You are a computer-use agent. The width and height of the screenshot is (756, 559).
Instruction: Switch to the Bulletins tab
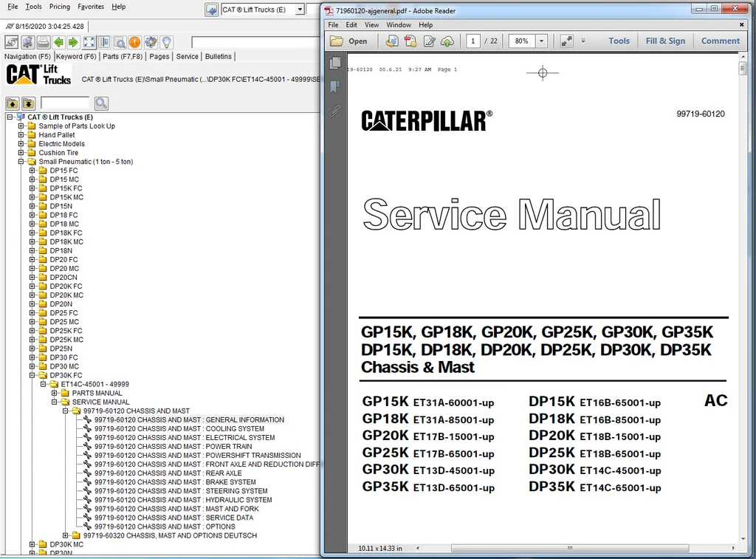(218, 56)
